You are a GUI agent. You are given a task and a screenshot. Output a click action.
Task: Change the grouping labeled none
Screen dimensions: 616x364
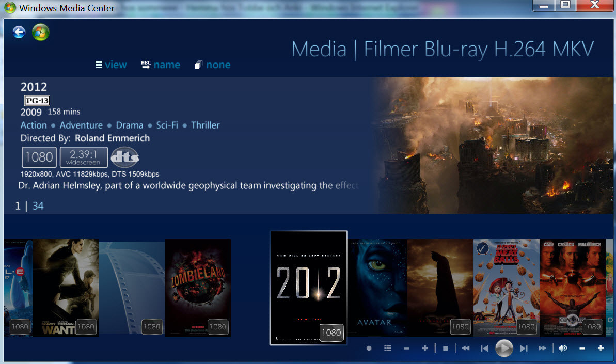tap(213, 65)
